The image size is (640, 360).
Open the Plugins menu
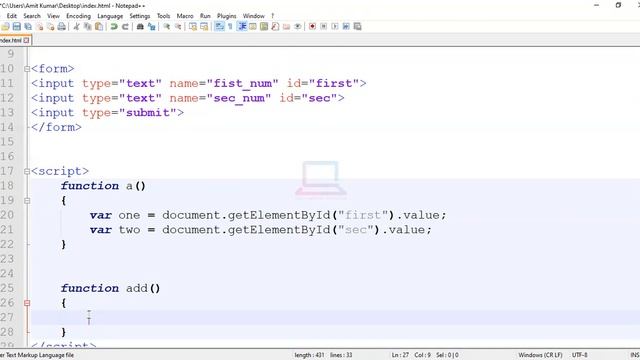click(x=227, y=16)
